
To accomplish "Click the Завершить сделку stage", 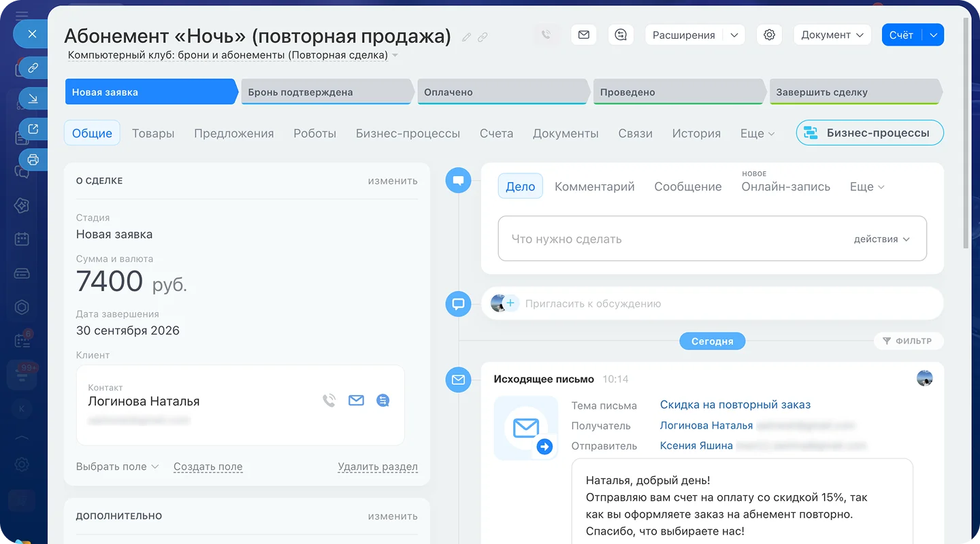I will click(x=855, y=92).
